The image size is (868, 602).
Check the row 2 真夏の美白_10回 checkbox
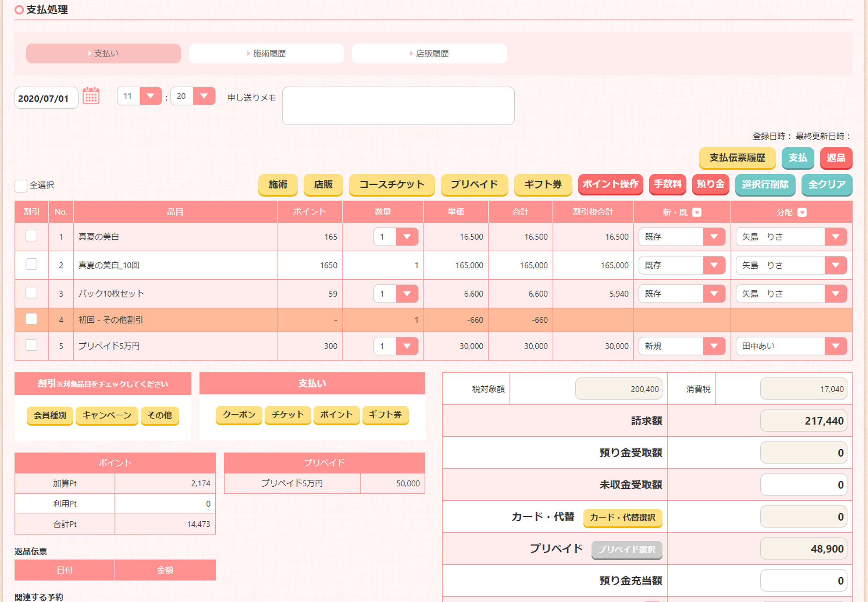click(31, 264)
